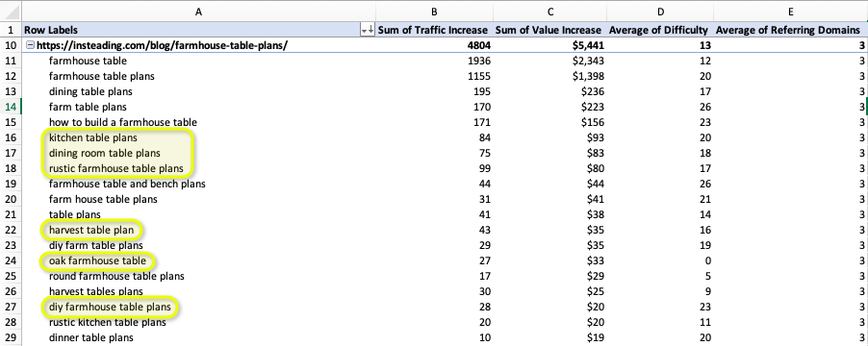
Task: Select row 10 header
Action: pyautogui.click(x=11, y=45)
